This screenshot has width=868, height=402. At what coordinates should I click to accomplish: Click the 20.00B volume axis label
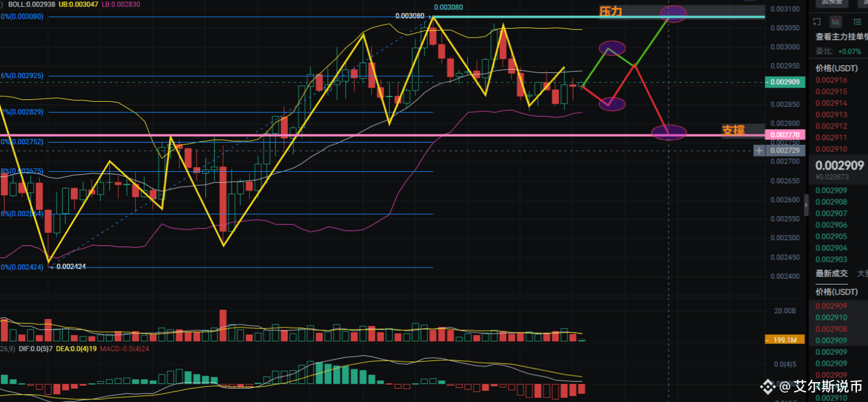786,311
